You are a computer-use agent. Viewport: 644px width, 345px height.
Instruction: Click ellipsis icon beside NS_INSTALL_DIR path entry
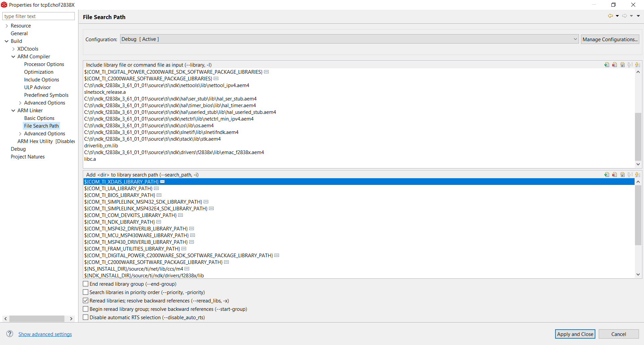[187, 269]
